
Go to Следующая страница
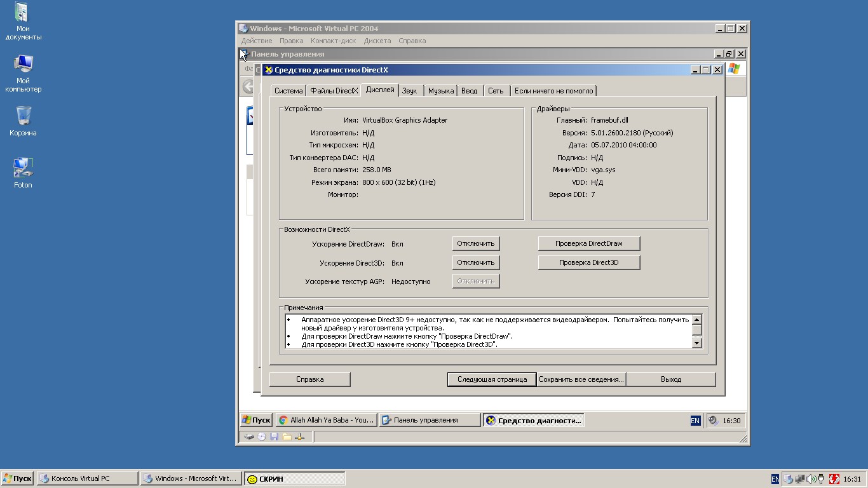(492, 379)
